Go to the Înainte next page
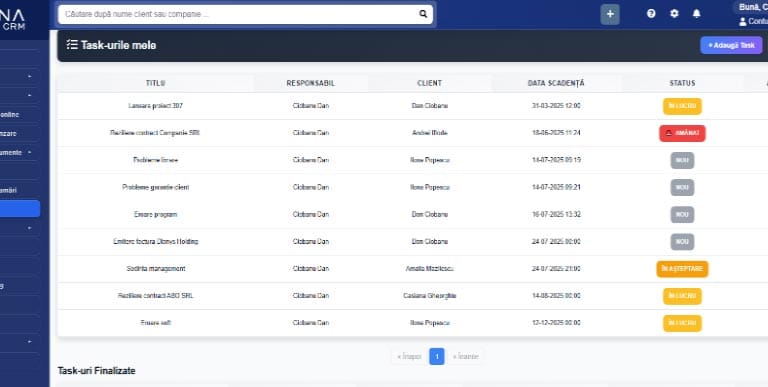The image size is (768, 387). point(465,357)
